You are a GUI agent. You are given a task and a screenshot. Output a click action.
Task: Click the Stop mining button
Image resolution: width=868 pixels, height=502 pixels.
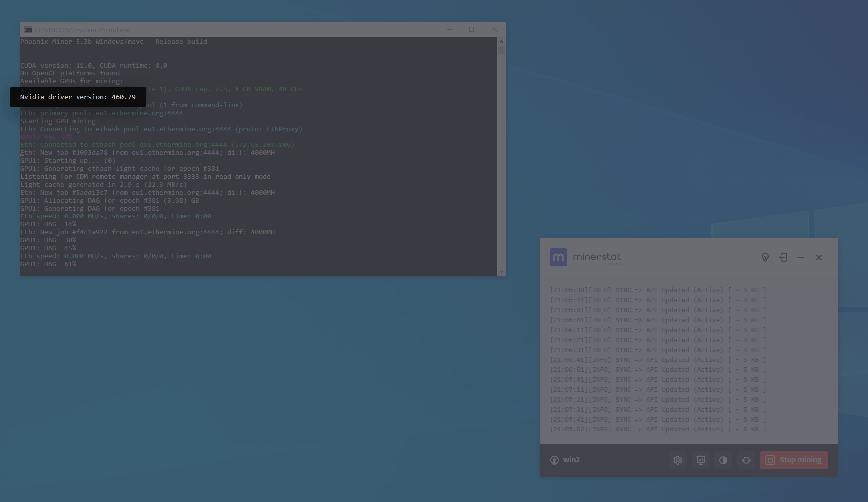click(794, 460)
